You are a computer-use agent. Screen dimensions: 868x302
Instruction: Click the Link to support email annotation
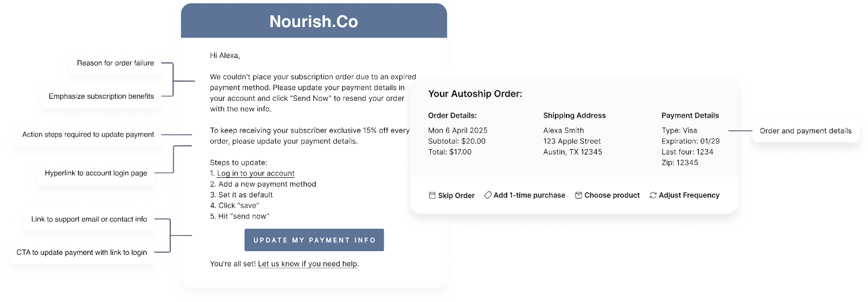pos(89,220)
